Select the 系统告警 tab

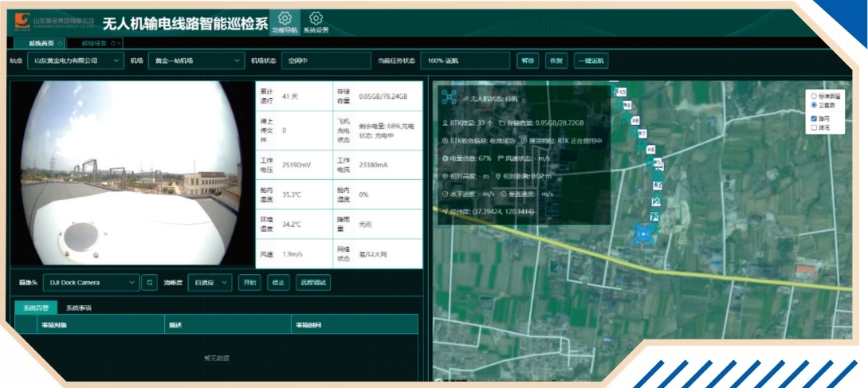pos(35,308)
